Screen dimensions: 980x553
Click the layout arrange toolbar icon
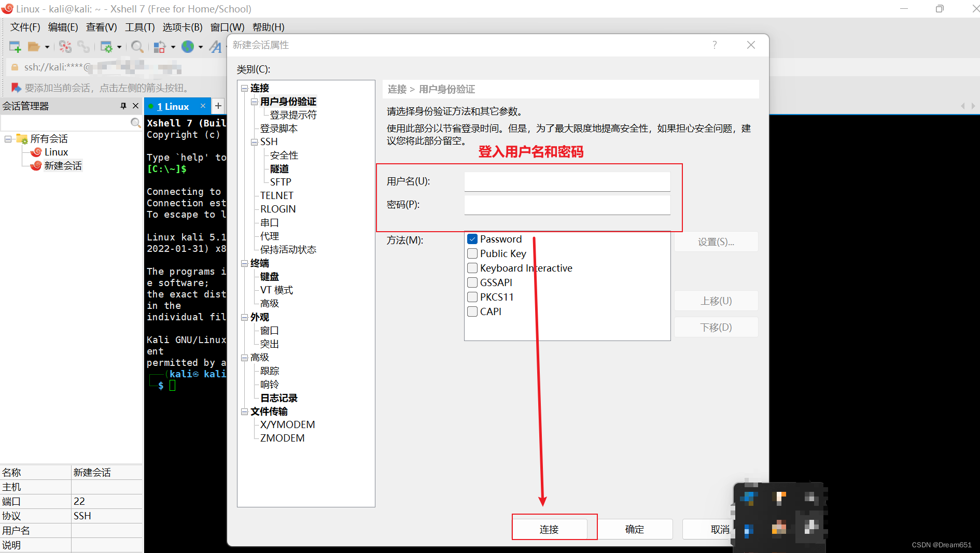click(x=160, y=47)
